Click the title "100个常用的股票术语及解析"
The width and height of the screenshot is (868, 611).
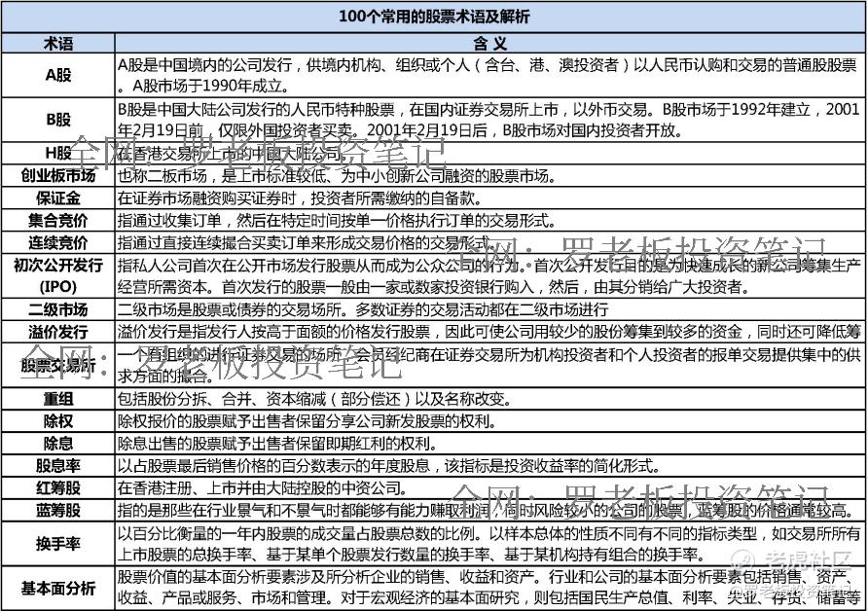tap(434, 17)
